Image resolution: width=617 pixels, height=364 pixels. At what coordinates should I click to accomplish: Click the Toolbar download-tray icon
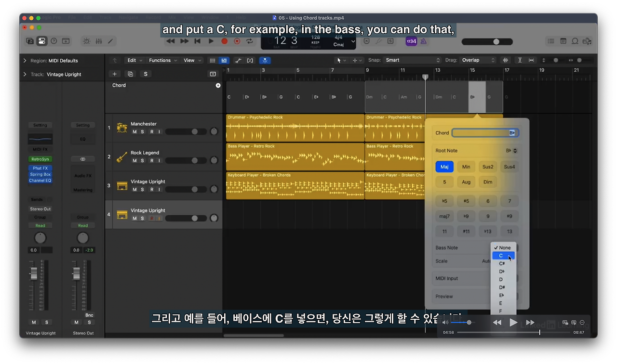[x=66, y=41]
